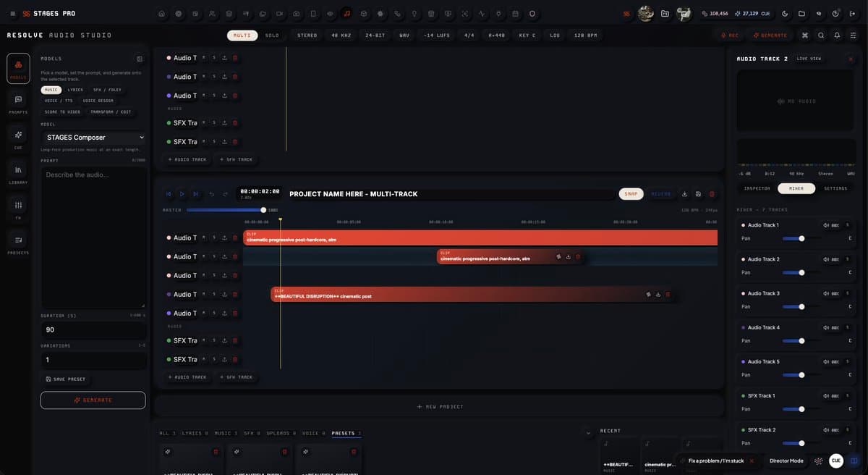Click the TRANSFORM / EDIT chip

click(111, 112)
